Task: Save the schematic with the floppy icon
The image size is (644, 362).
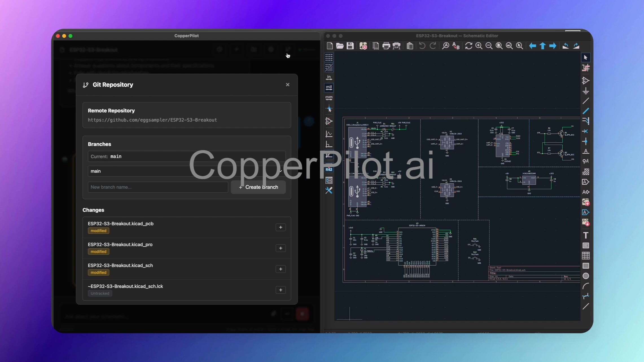Action: coord(350,46)
